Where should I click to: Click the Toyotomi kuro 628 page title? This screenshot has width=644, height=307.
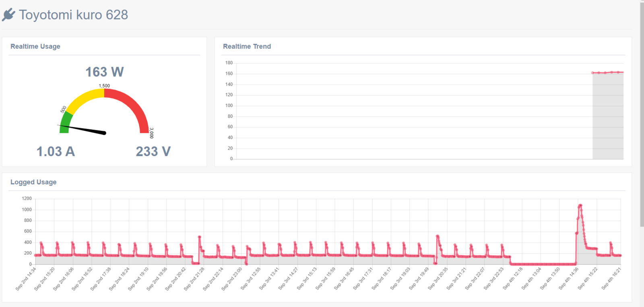(x=74, y=15)
